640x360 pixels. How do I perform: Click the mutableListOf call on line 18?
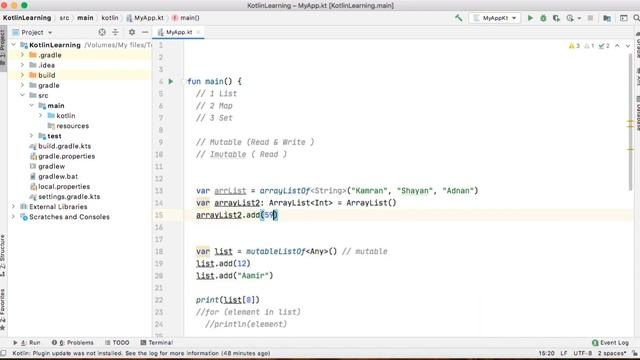pos(276,251)
